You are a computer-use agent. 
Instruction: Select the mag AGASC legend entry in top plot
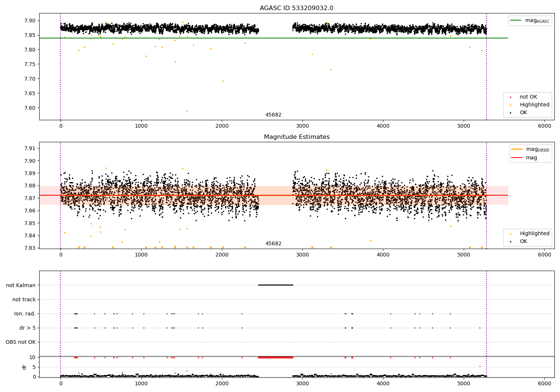[x=530, y=21]
